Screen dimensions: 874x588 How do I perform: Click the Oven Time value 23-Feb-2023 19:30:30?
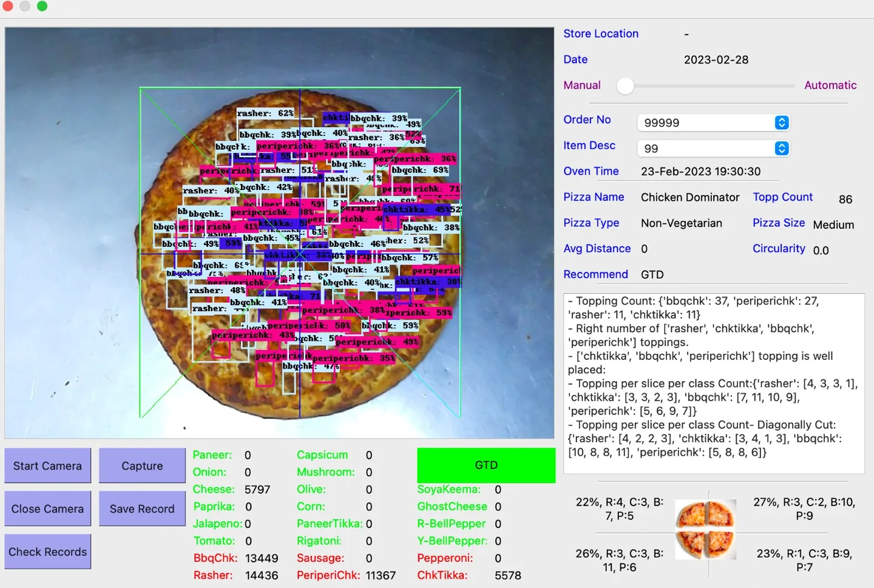tap(700, 172)
